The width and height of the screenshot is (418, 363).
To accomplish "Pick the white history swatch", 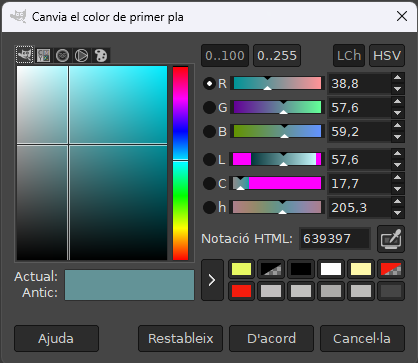I will point(331,269).
